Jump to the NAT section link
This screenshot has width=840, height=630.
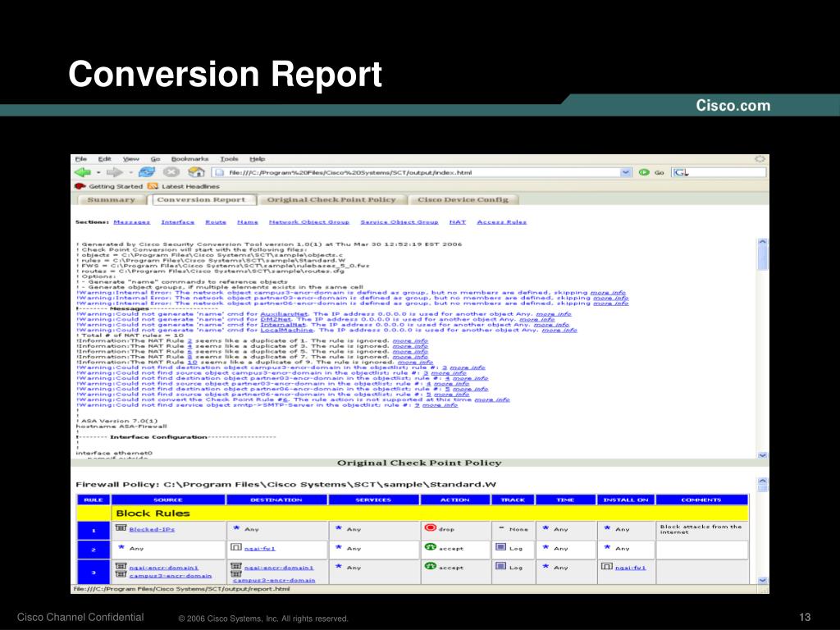coord(458,221)
